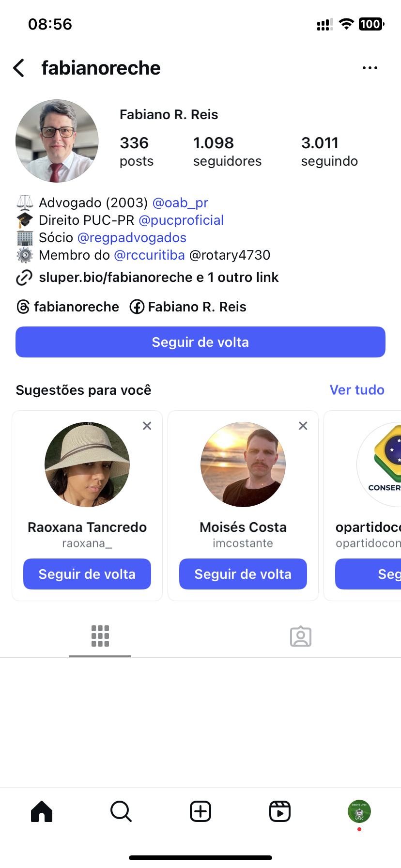The image size is (401, 868).
Task: Follow back Moisés Costa
Action: 243,574
